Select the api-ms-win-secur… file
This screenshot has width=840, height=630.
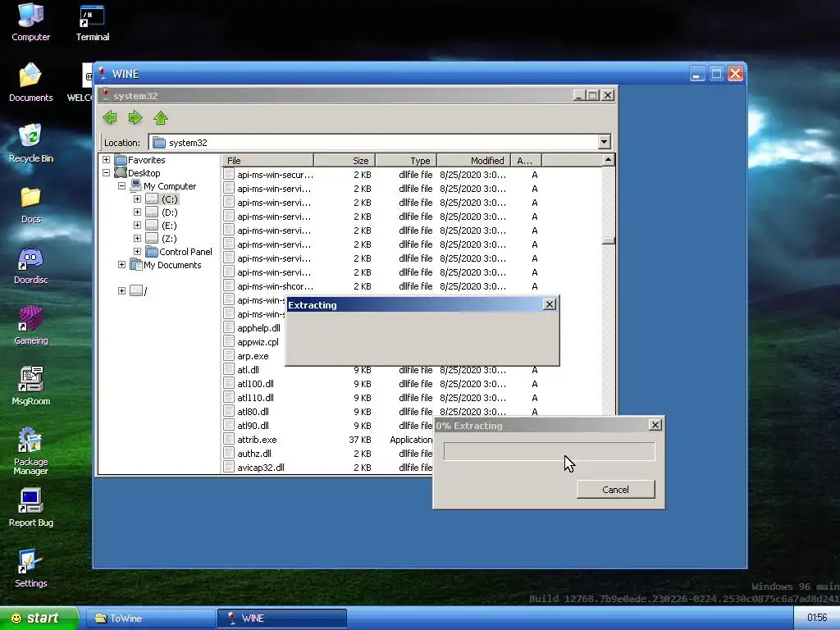pos(276,175)
